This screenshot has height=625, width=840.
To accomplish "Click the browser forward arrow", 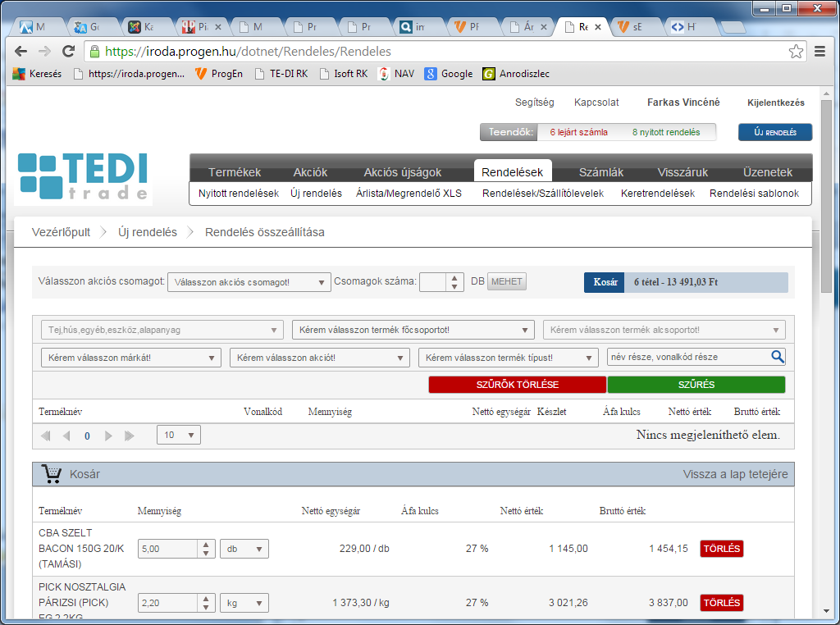I will pyautogui.click(x=44, y=52).
